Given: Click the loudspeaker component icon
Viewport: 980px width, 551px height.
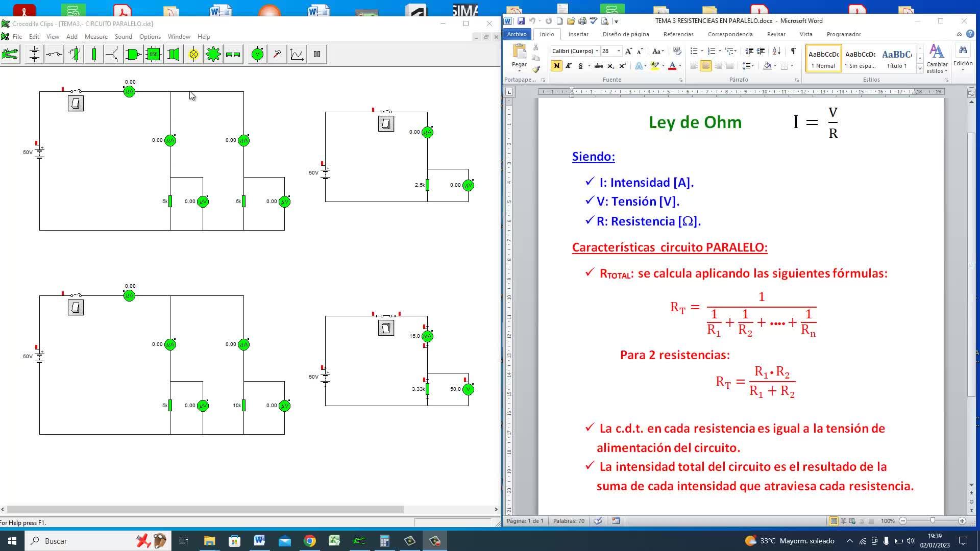Looking at the screenshot, I should pyautogui.click(x=174, y=54).
